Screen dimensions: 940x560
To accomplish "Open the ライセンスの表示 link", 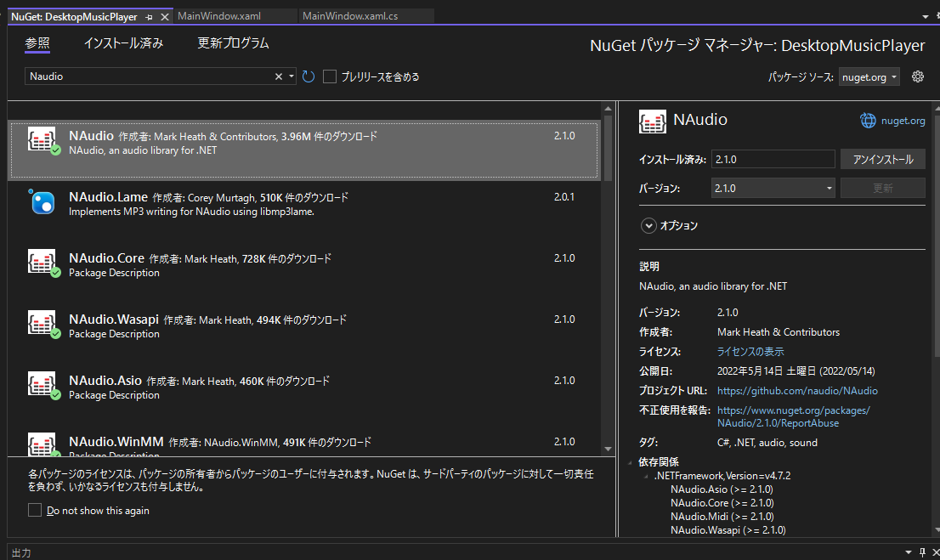I will coord(750,351).
